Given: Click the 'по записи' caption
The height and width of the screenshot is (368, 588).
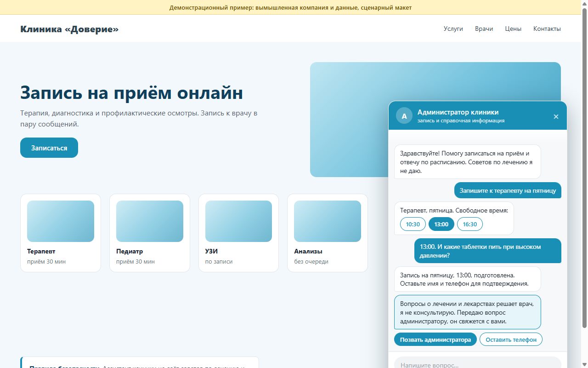Looking at the screenshot, I should click(219, 262).
